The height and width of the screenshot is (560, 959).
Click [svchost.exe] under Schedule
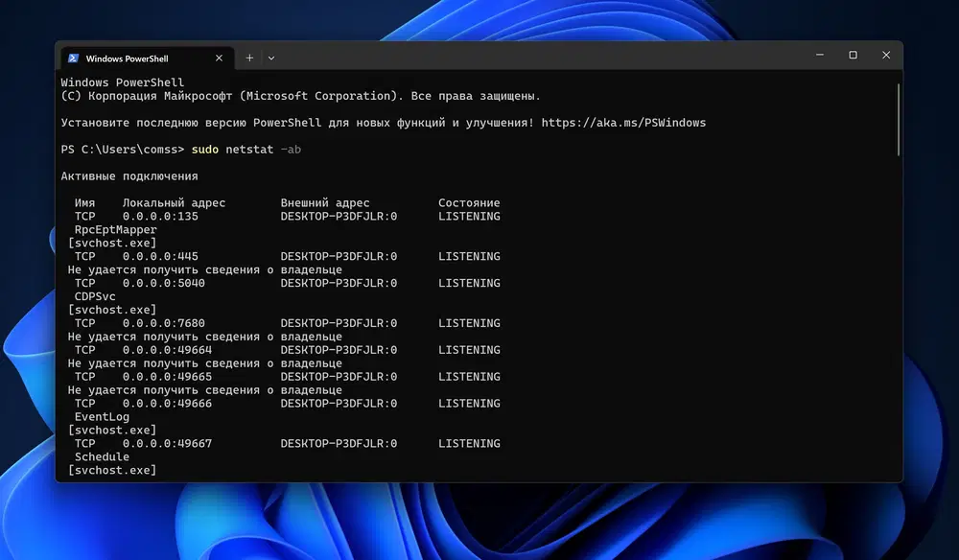pyautogui.click(x=112, y=470)
